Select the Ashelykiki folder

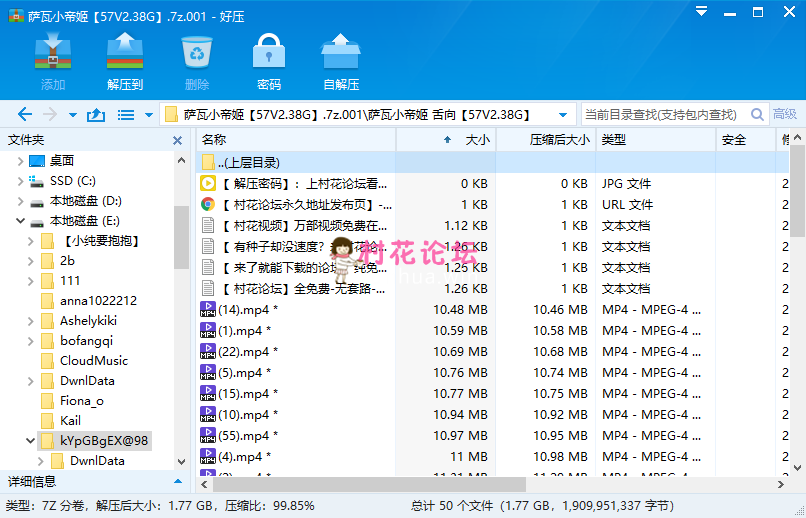point(88,321)
